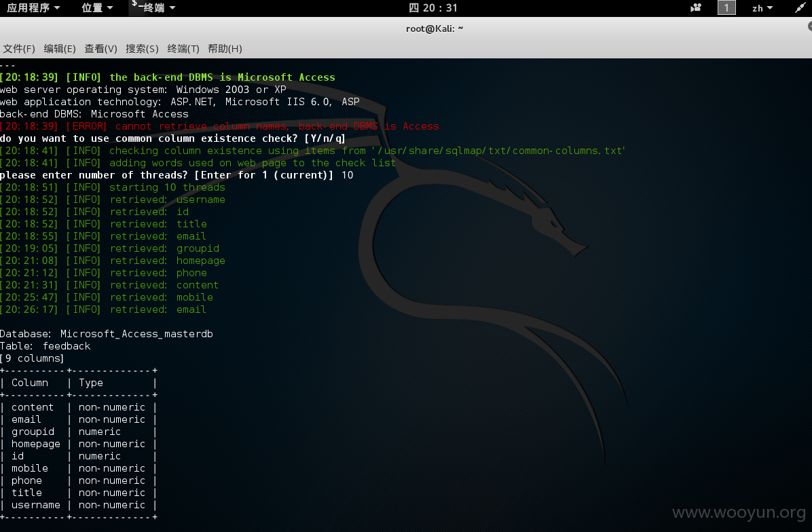Open the 文件(F) menu
Viewport: 812px width, 532px height.
[x=19, y=49]
